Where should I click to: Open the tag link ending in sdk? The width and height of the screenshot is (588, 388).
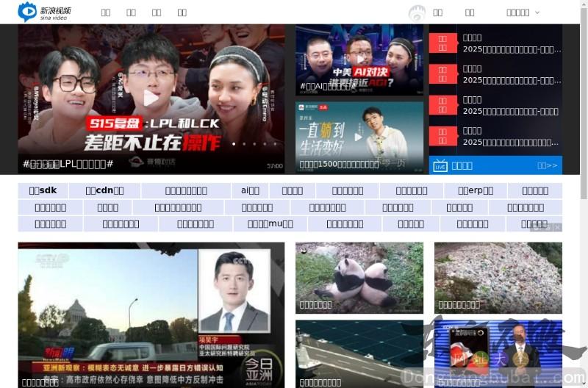(43, 190)
